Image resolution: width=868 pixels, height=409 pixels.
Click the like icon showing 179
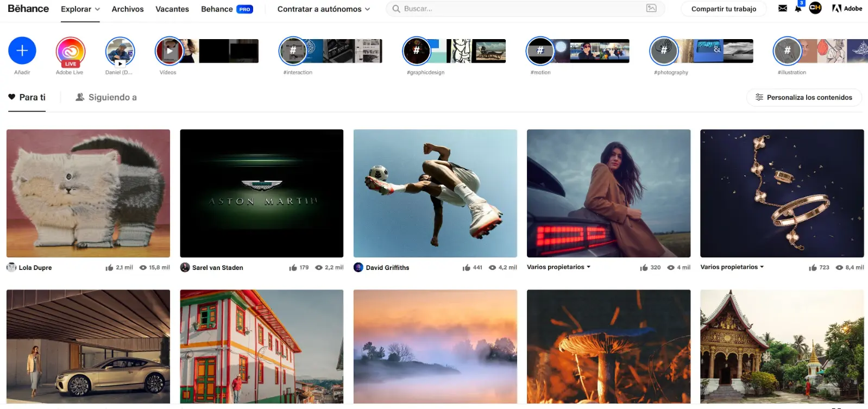click(293, 268)
